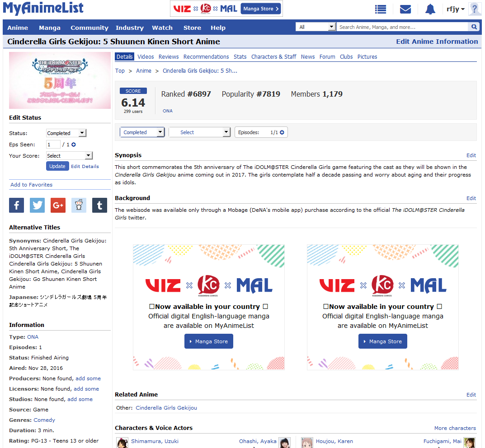
Task: Open the Watch menu
Action: [x=162, y=28]
